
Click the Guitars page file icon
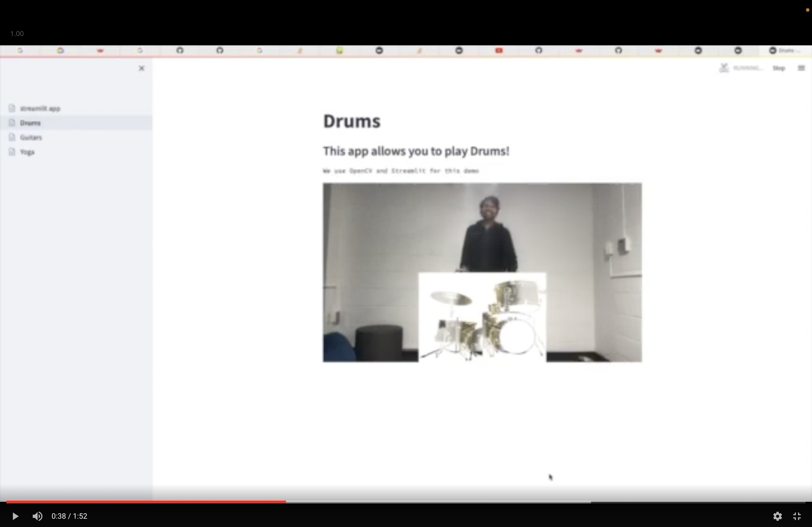click(x=12, y=137)
